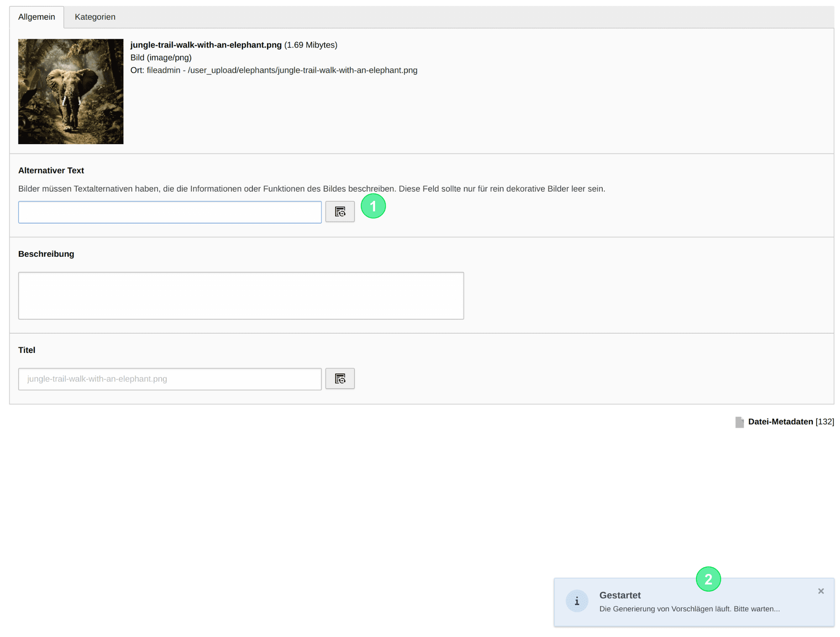Screen dimensions: 840x637
Task: Click the Gestartet notification title
Action: tap(620, 595)
